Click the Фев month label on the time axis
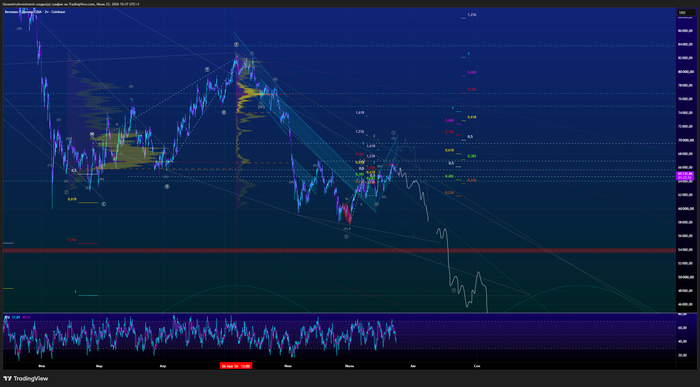The height and width of the screenshot is (387, 700). coord(42,366)
